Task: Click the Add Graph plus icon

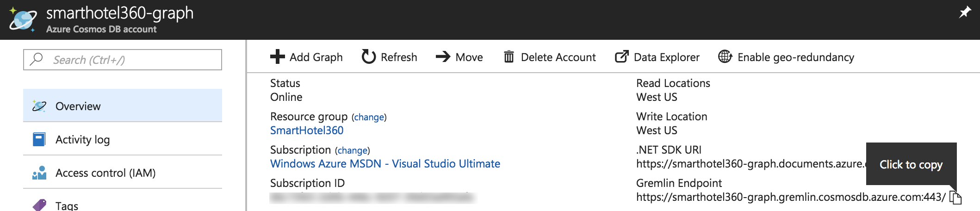Action: [277, 57]
